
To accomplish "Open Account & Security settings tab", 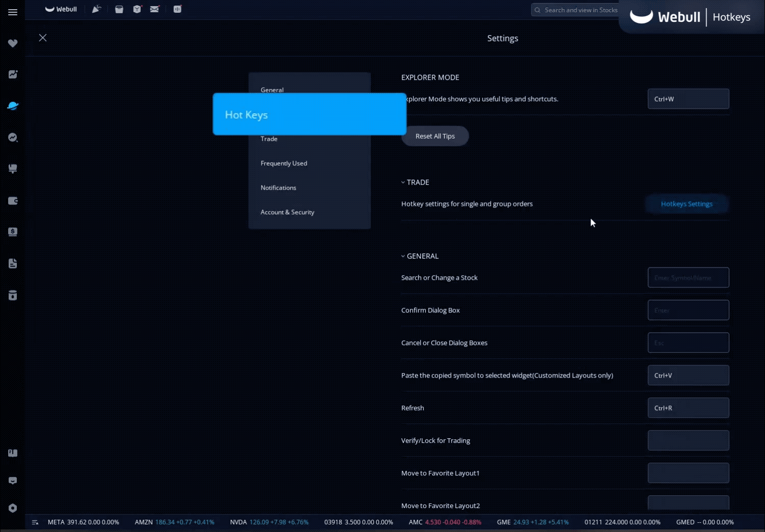I will pos(287,212).
